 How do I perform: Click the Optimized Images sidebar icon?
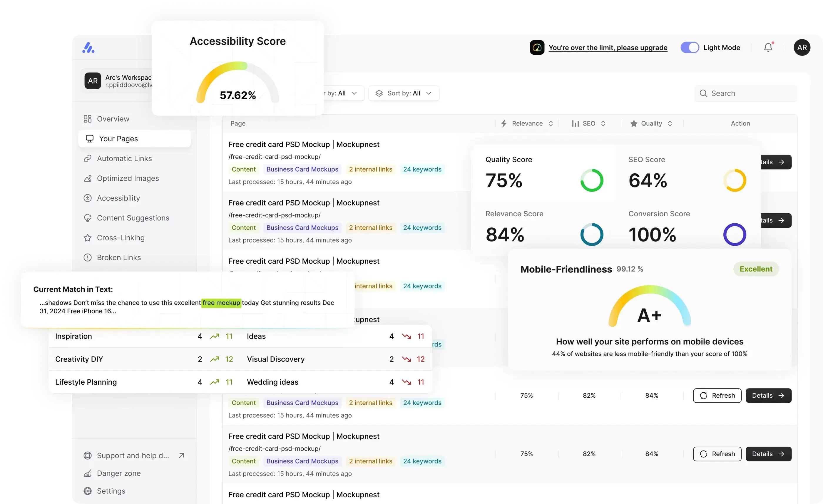[x=88, y=178]
